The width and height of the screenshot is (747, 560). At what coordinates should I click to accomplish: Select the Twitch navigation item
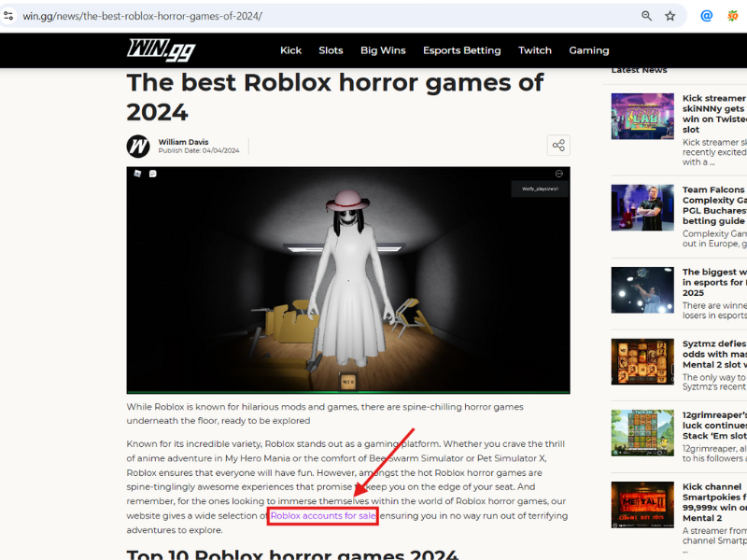pos(534,50)
